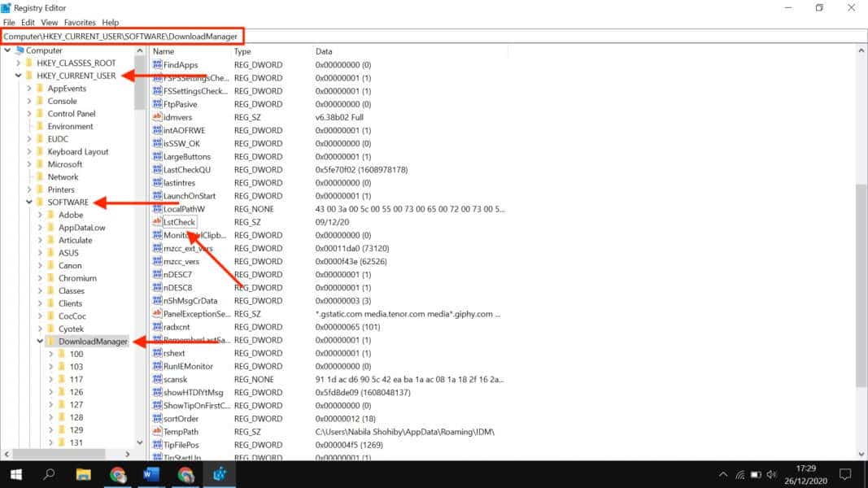The image size is (868, 488).
Task: Expand subkey 100 under DownloadManager
Action: pos(51,354)
